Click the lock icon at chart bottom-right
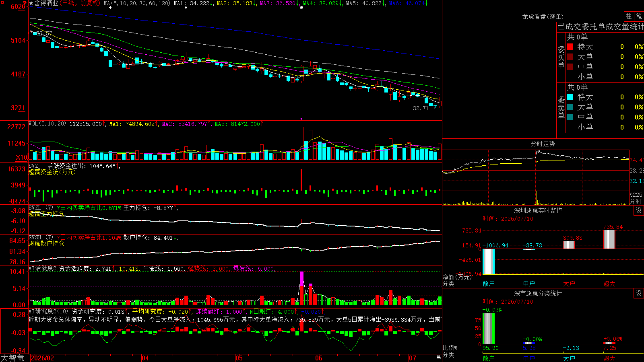This screenshot has height=362, width=644. pos(439,357)
